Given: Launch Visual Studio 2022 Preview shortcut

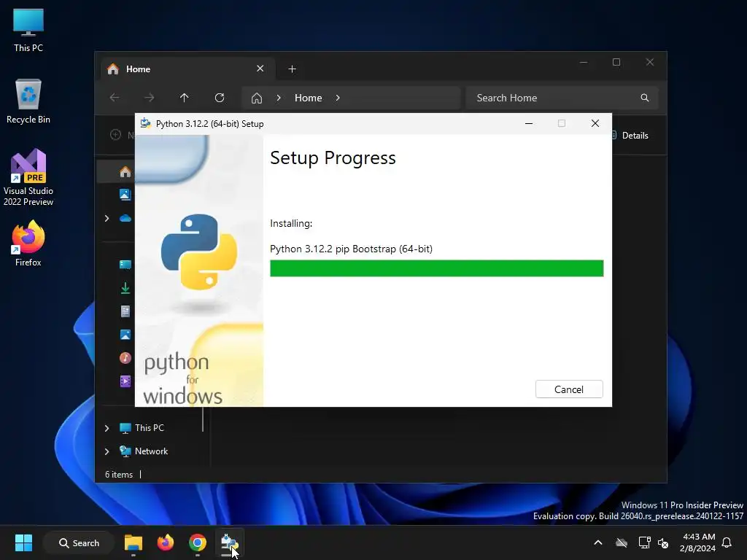Looking at the screenshot, I should point(28,178).
